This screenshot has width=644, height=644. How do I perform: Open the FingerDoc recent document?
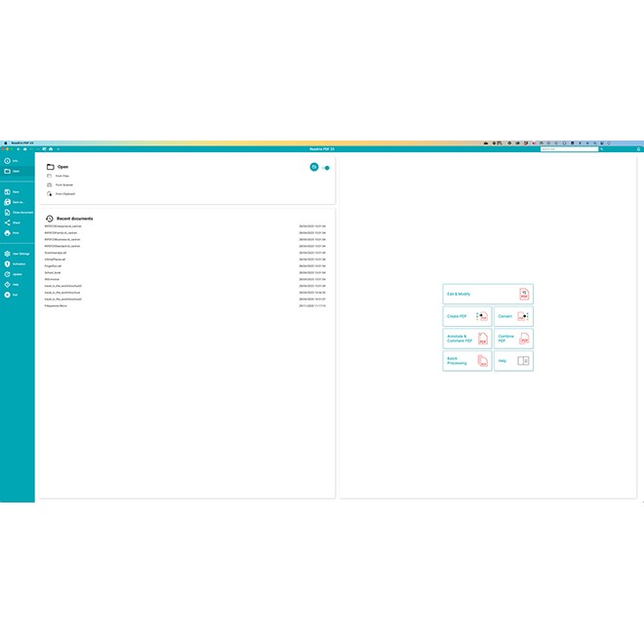pos(184,266)
